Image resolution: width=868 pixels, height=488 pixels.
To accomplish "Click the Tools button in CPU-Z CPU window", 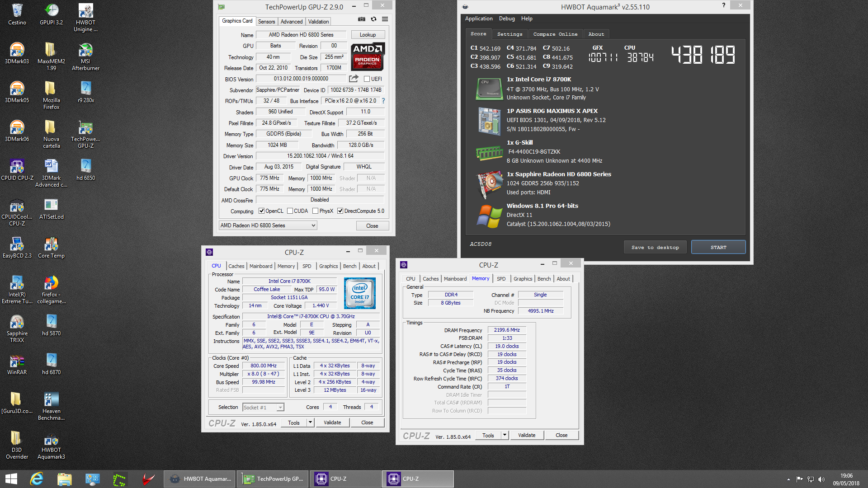I will (294, 422).
